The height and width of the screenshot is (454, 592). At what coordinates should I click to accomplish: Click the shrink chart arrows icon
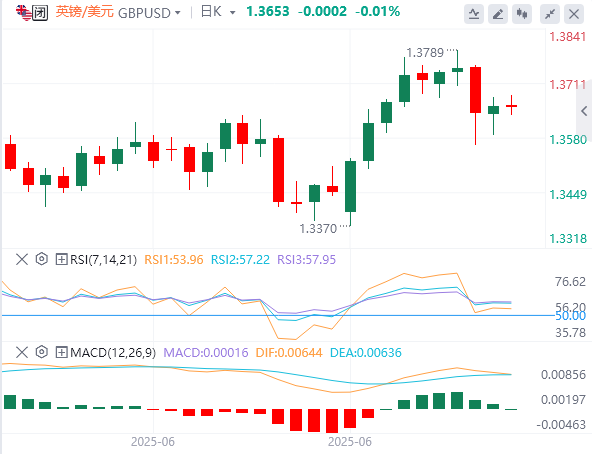(x=550, y=14)
